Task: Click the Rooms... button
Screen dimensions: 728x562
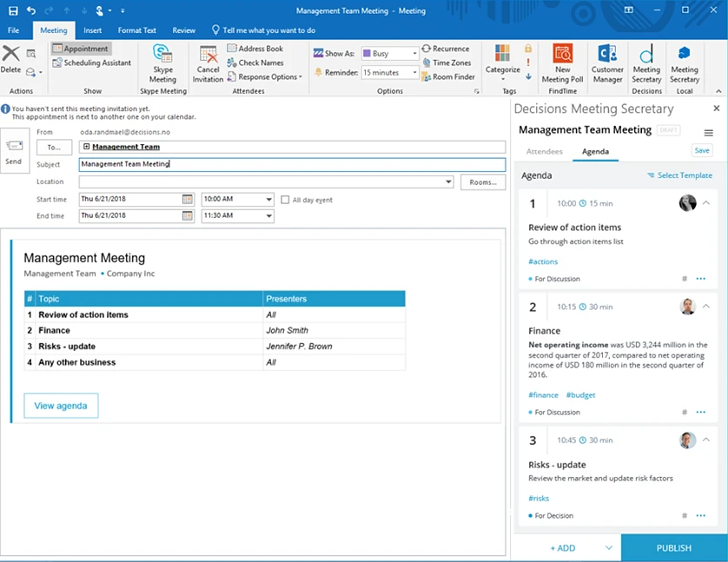Action: point(483,182)
